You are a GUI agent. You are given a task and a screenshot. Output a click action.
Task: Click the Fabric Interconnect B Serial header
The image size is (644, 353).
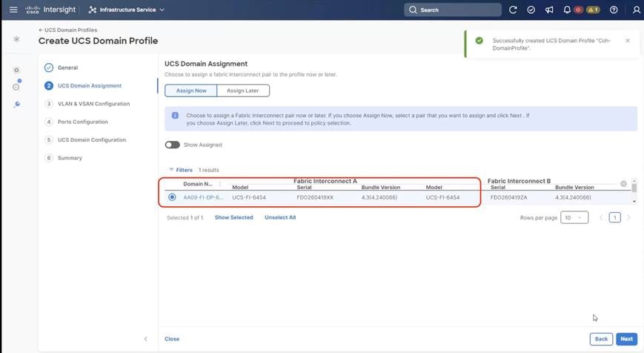coord(498,187)
